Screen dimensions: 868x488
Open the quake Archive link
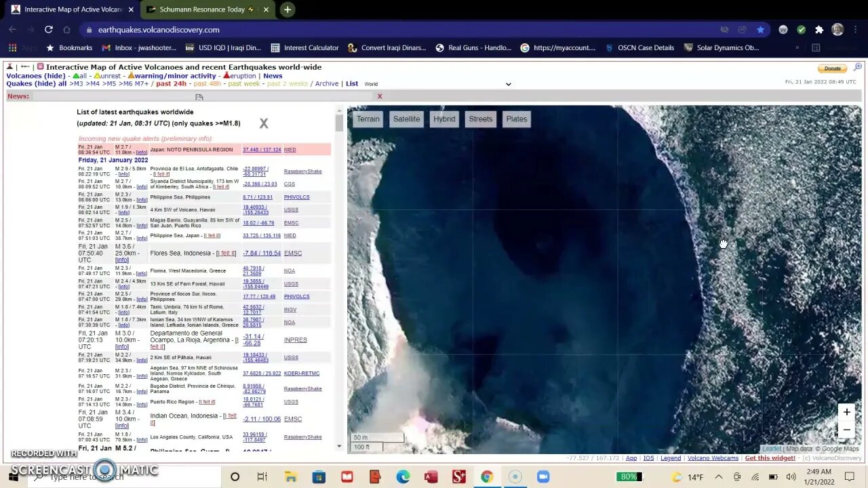pyautogui.click(x=327, y=84)
